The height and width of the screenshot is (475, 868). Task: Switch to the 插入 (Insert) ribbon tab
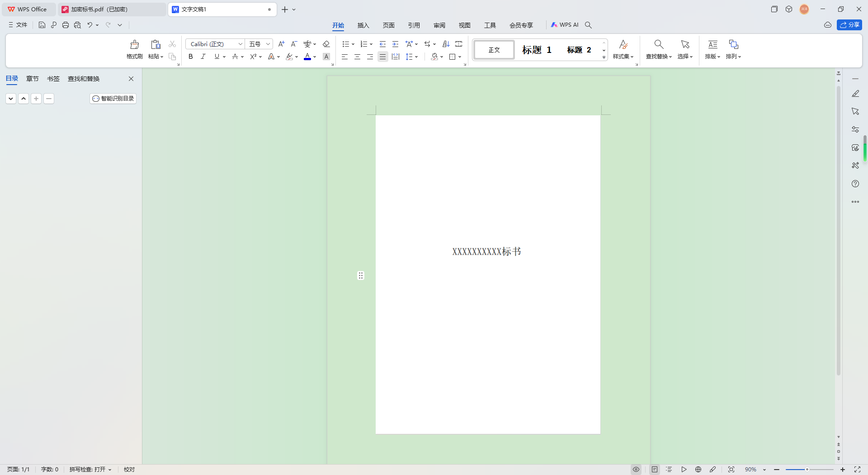363,25
